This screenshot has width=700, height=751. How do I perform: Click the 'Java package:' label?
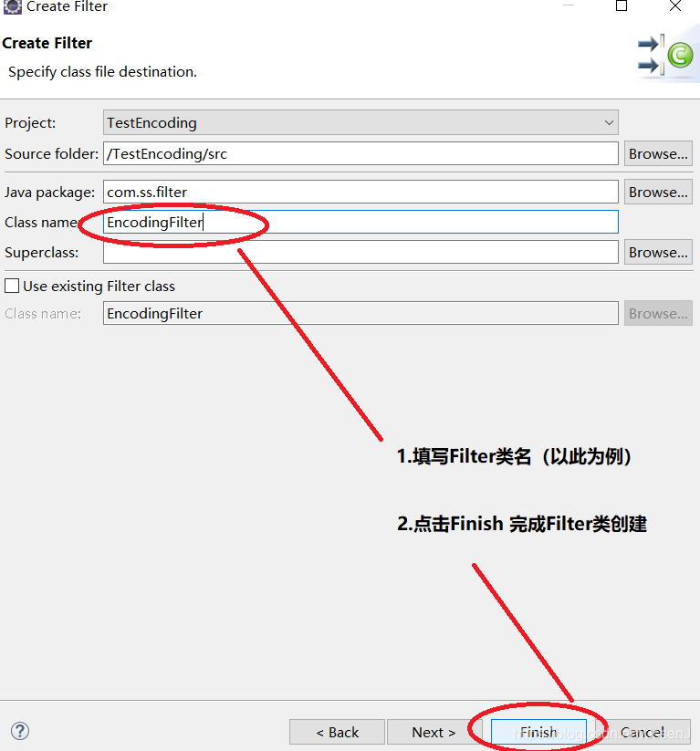click(x=50, y=192)
